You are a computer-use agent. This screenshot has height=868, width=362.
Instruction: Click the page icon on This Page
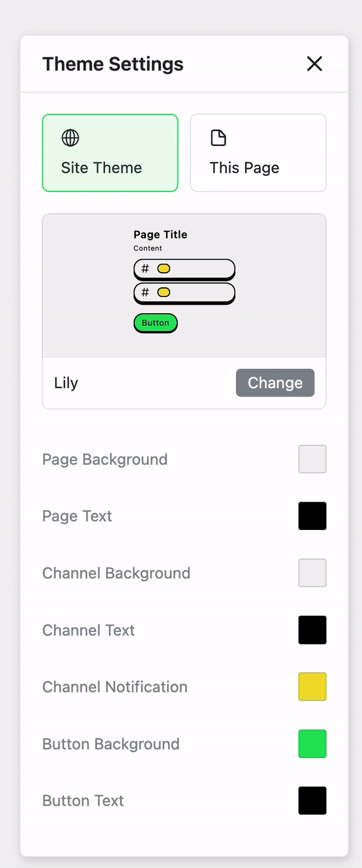(x=218, y=138)
